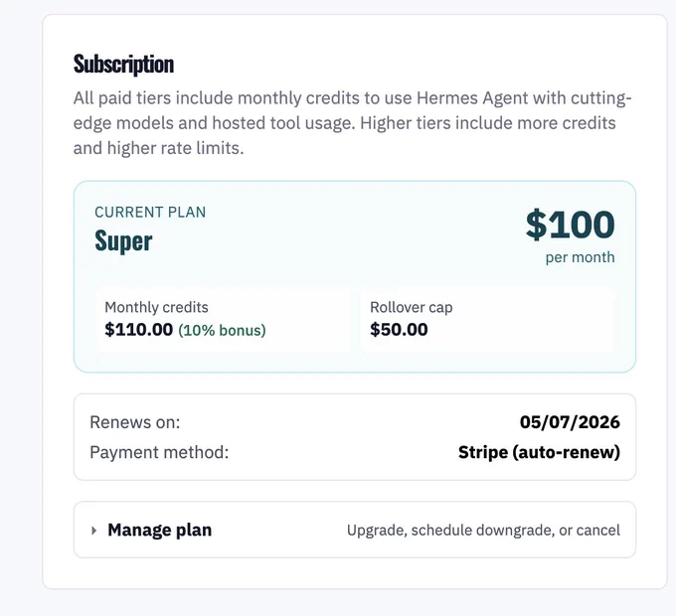Click the $50.00 rollover cap value
The image size is (676, 616).
(x=399, y=330)
